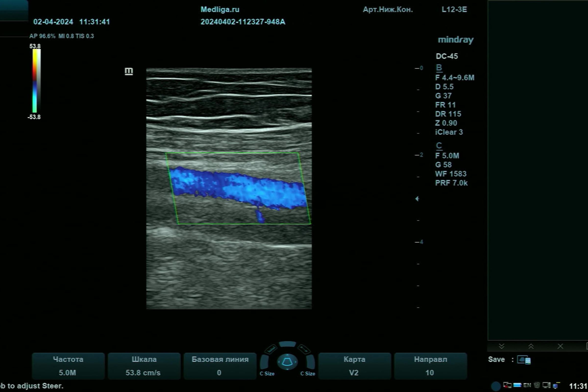Screen dimensions: 588x392
Task: Click the blue storage status icon
Action: [517, 385]
